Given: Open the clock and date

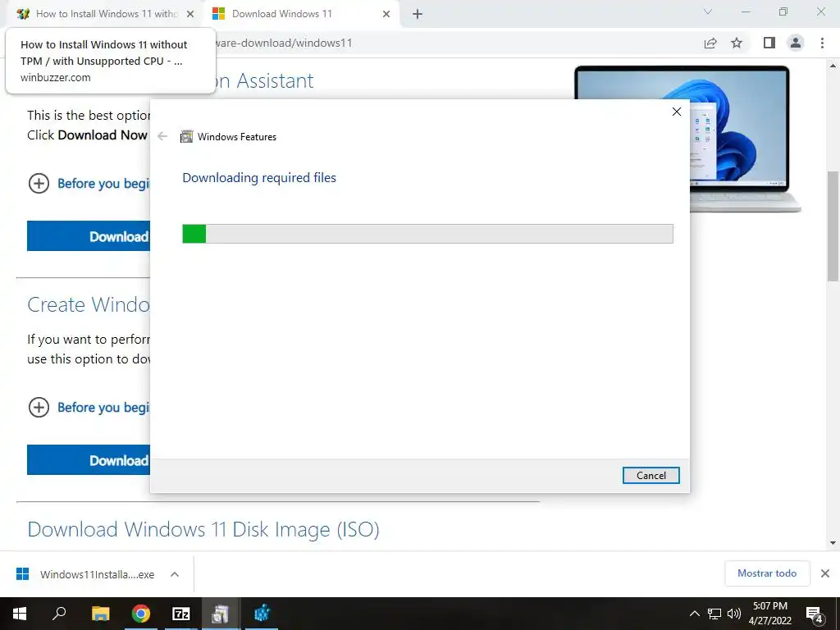Looking at the screenshot, I should point(769,614).
